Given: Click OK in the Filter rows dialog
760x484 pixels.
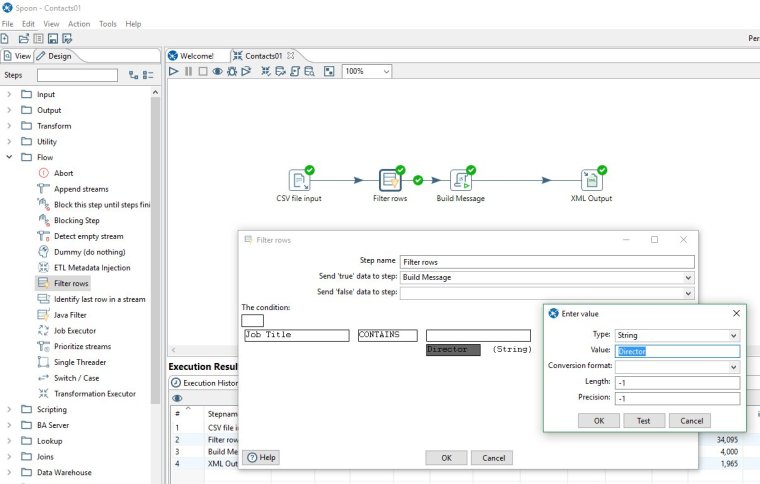Looking at the screenshot, I should tap(446, 458).
